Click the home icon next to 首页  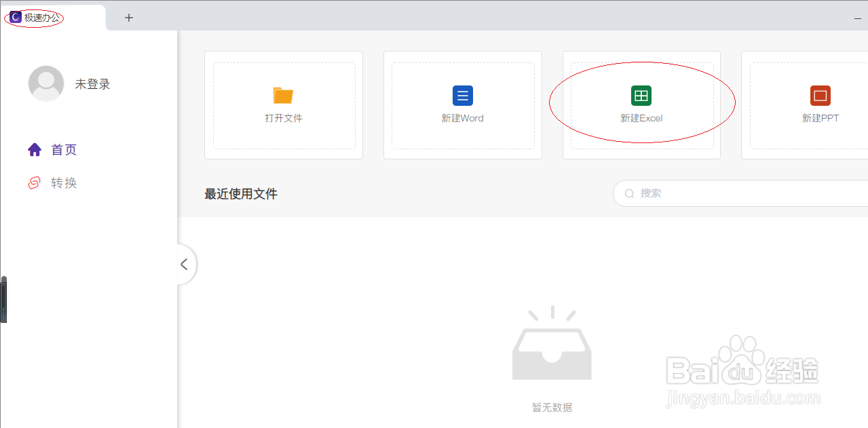35,149
